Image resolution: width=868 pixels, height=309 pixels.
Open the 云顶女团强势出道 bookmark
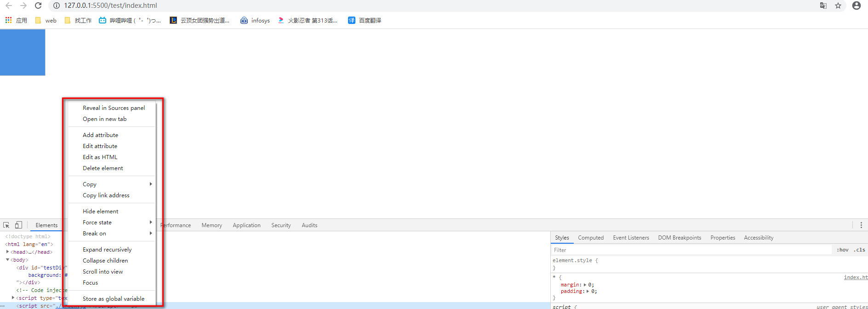[200, 20]
